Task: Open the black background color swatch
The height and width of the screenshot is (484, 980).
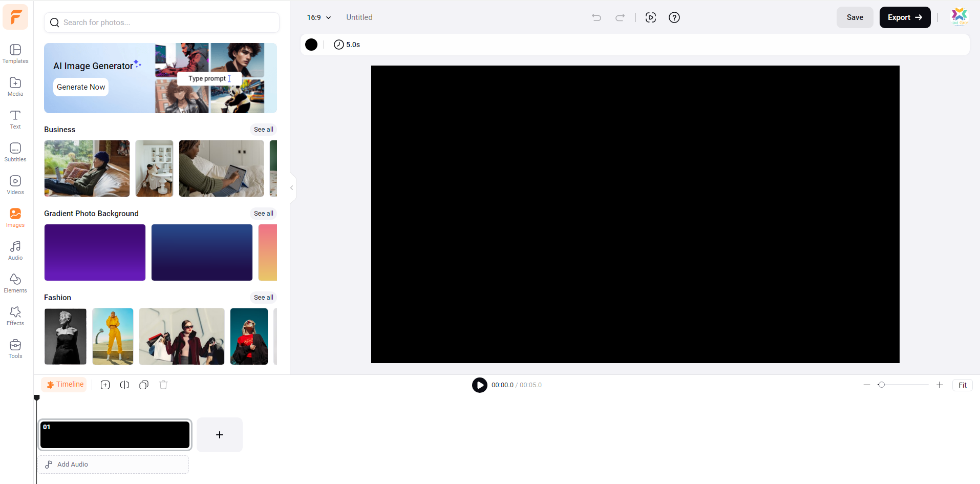Action: click(311, 45)
